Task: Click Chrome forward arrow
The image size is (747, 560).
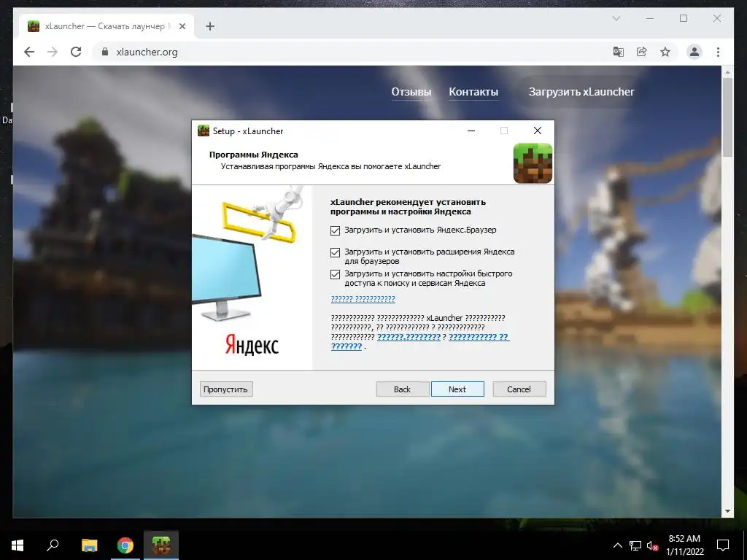Action: pos(53,52)
